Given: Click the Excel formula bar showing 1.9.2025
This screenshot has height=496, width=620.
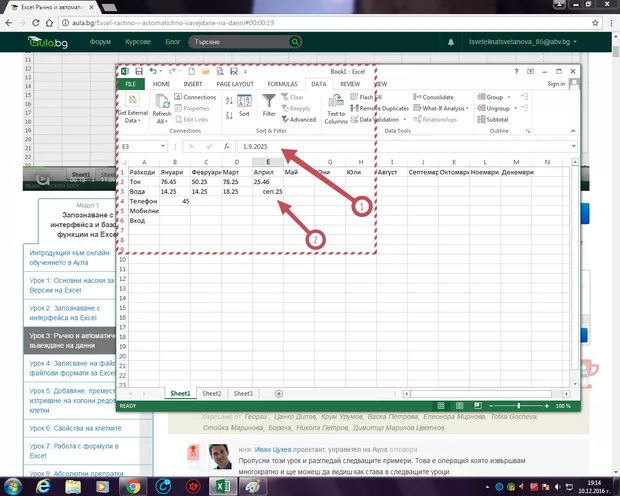Looking at the screenshot, I should click(x=400, y=146).
